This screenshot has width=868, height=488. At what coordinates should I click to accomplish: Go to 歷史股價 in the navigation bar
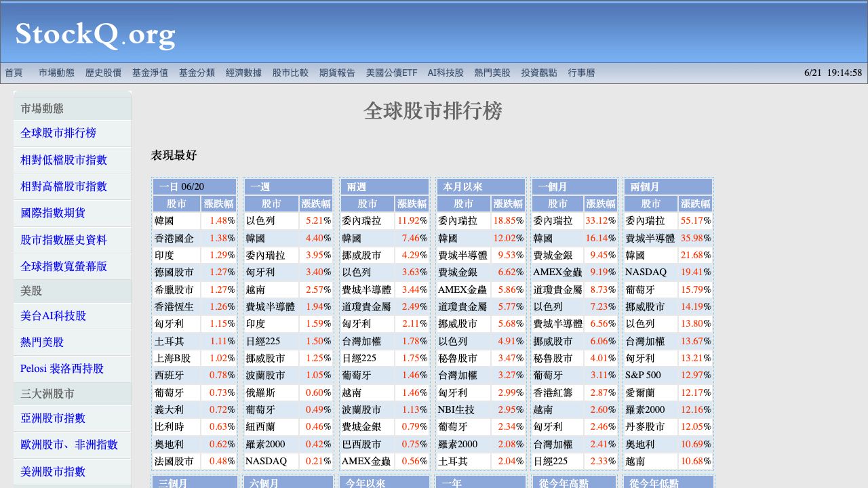tap(103, 73)
